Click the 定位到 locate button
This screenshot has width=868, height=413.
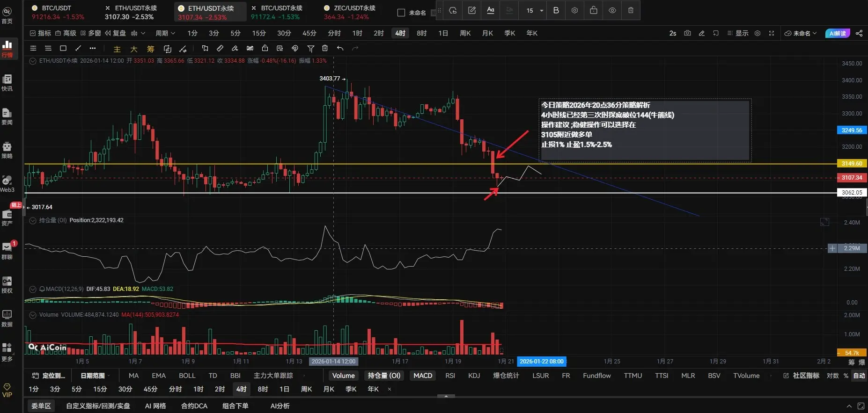[49, 376]
